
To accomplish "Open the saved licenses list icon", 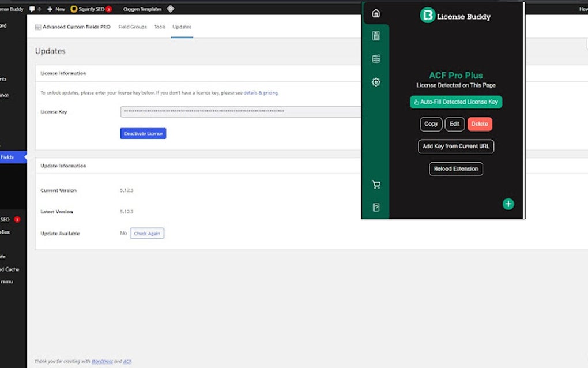I will [x=376, y=58].
